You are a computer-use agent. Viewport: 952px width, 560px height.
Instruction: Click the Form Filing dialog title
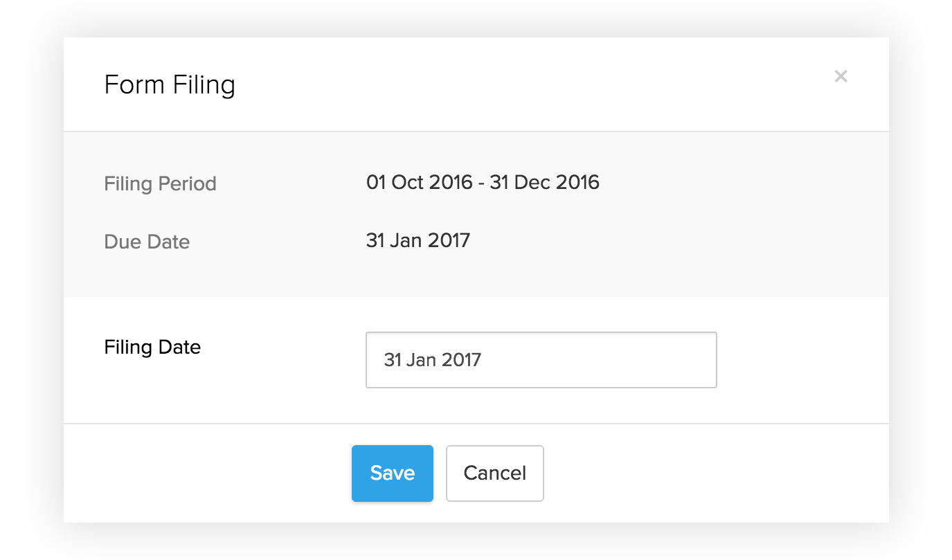[170, 85]
